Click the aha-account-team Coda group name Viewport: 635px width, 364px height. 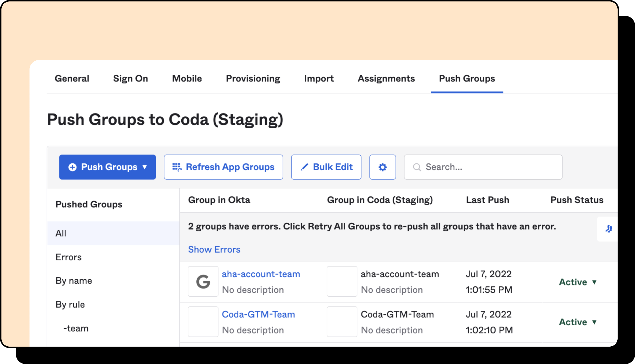[400, 274]
